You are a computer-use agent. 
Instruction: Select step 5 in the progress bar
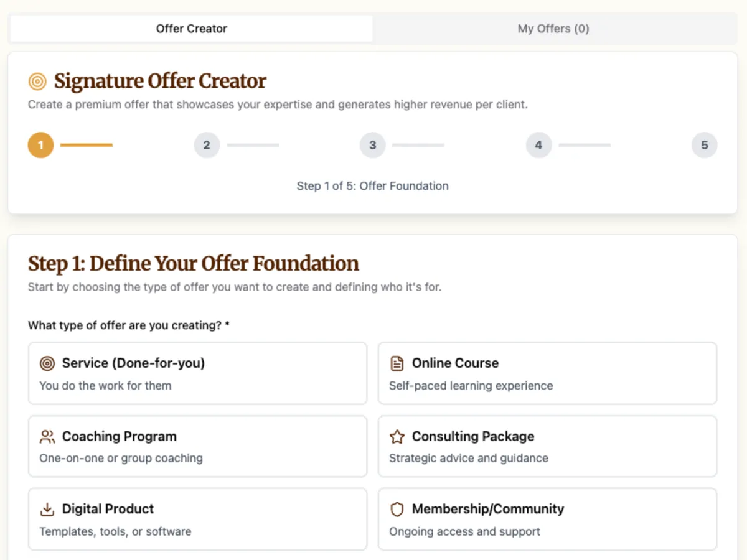click(705, 146)
